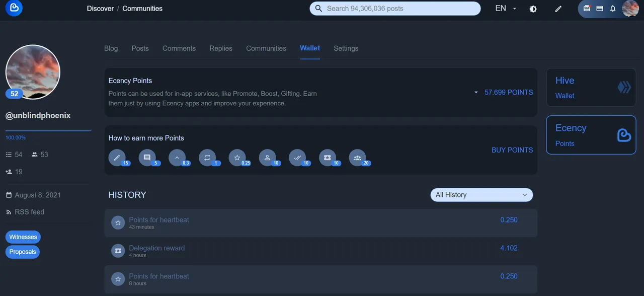Create a new post with pencil icon
This screenshot has width=644, height=296.
(558, 9)
